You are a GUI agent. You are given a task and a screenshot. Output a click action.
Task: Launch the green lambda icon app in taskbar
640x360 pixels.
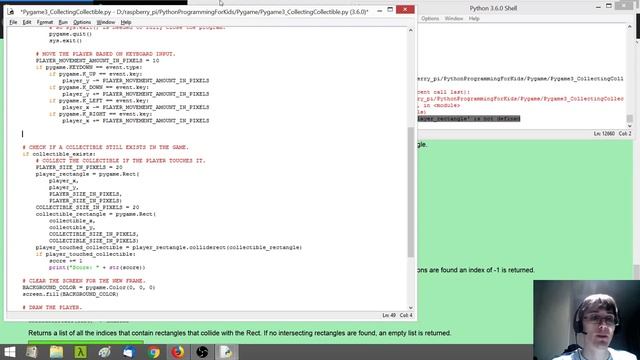(80, 352)
